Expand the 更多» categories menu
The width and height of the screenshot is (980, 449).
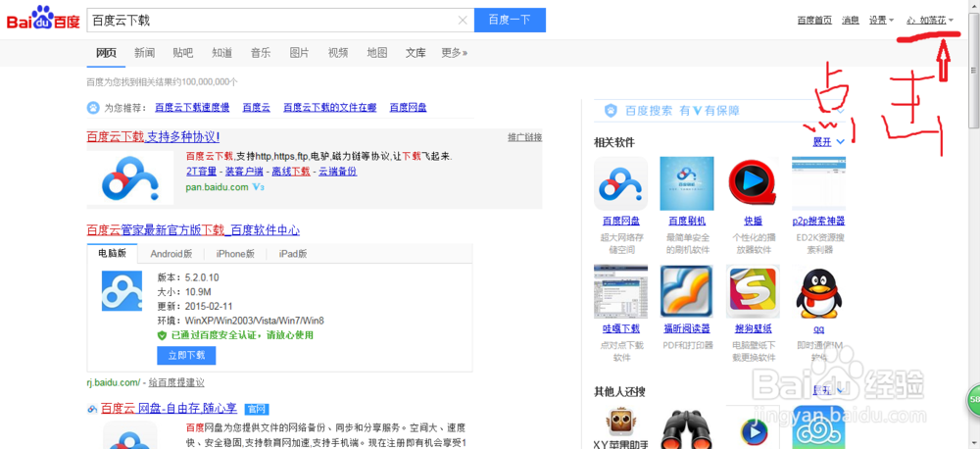pyautogui.click(x=454, y=53)
